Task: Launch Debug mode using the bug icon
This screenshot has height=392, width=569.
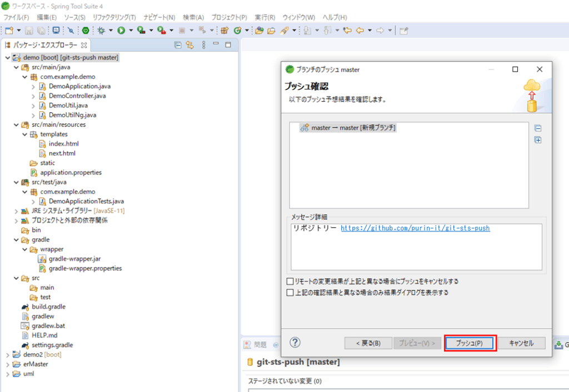Action: (x=101, y=29)
